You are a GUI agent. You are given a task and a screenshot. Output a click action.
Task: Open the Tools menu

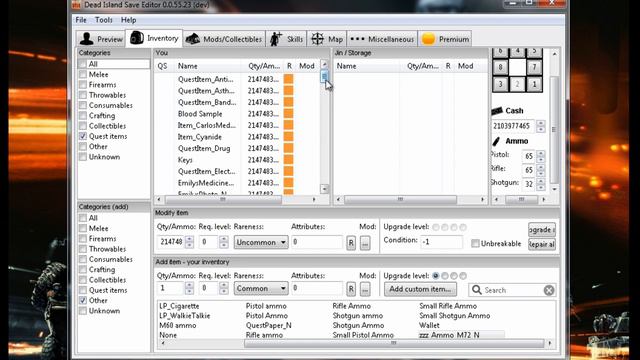click(104, 20)
